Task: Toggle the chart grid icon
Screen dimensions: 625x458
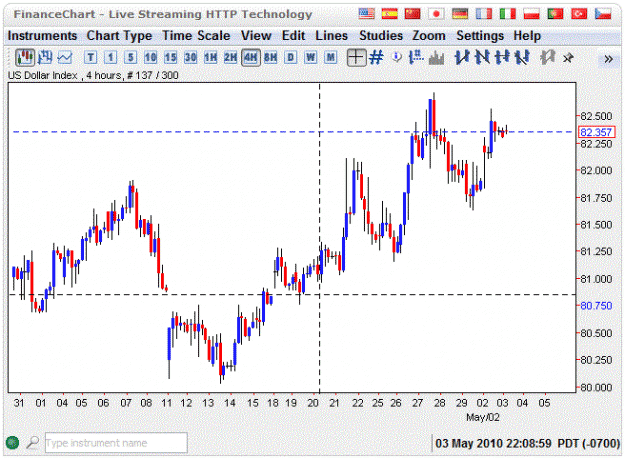Action: 376,58
